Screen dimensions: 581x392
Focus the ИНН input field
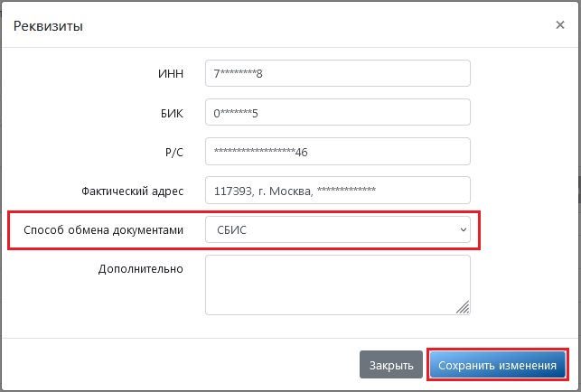(x=338, y=73)
